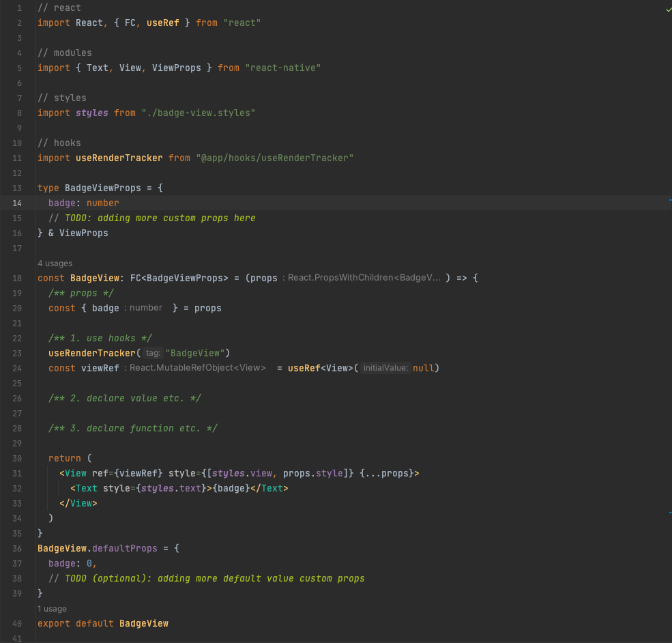This screenshot has height=643, width=672.
Task: Click 'useRenderTracker' in the import line
Action: pos(119,158)
